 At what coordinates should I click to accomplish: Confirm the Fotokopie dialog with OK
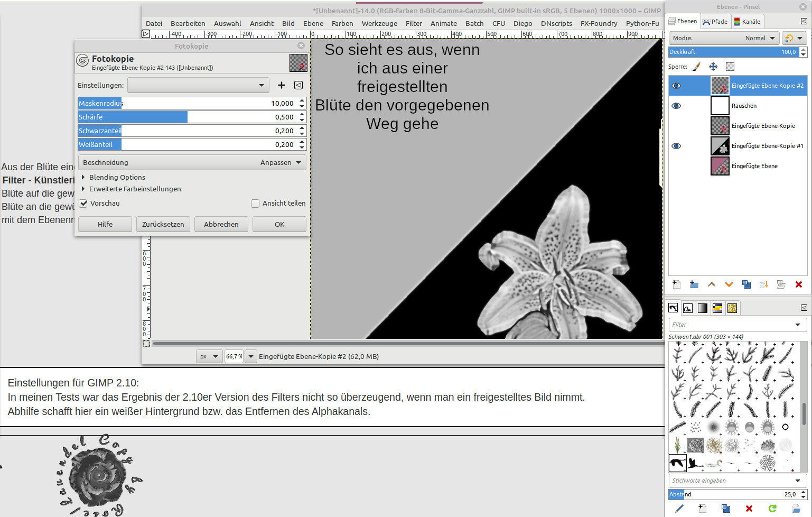point(279,224)
